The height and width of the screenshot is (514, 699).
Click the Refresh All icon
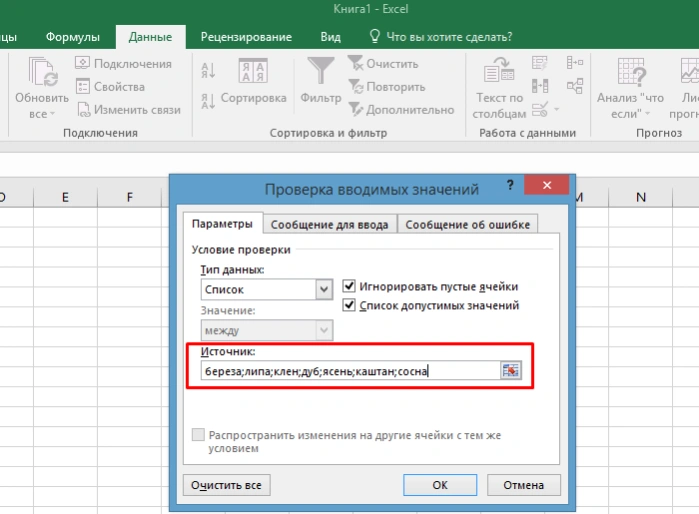click(x=43, y=71)
